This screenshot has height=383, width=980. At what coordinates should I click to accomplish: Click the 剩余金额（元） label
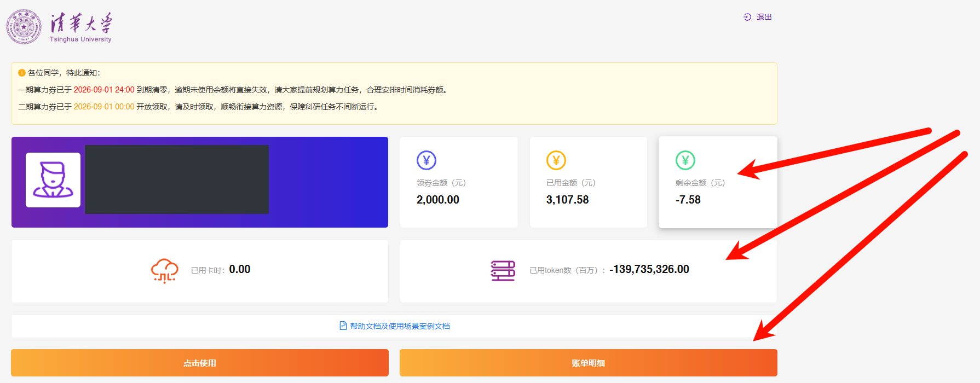[x=700, y=183]
